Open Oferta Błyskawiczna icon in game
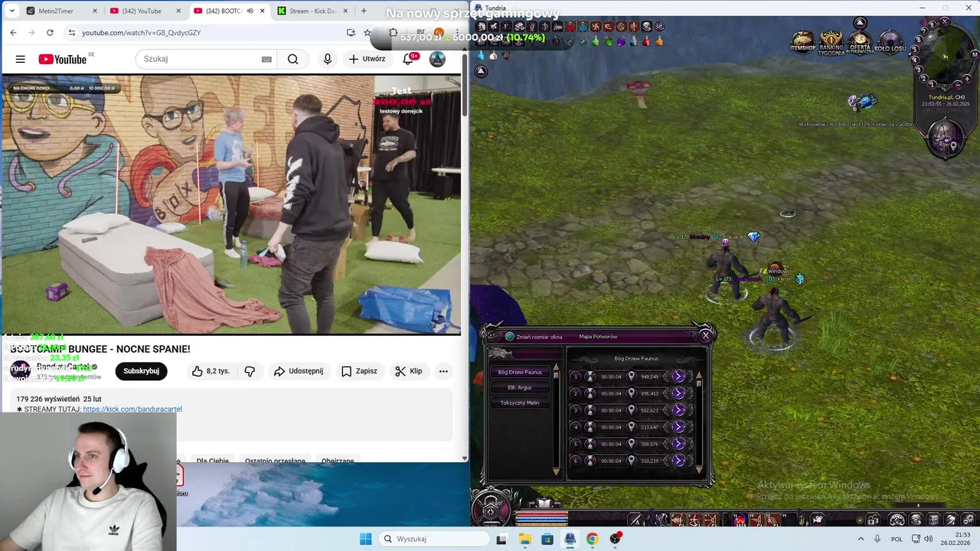This screenshot has height=551, width=980. tap(860, 42)
